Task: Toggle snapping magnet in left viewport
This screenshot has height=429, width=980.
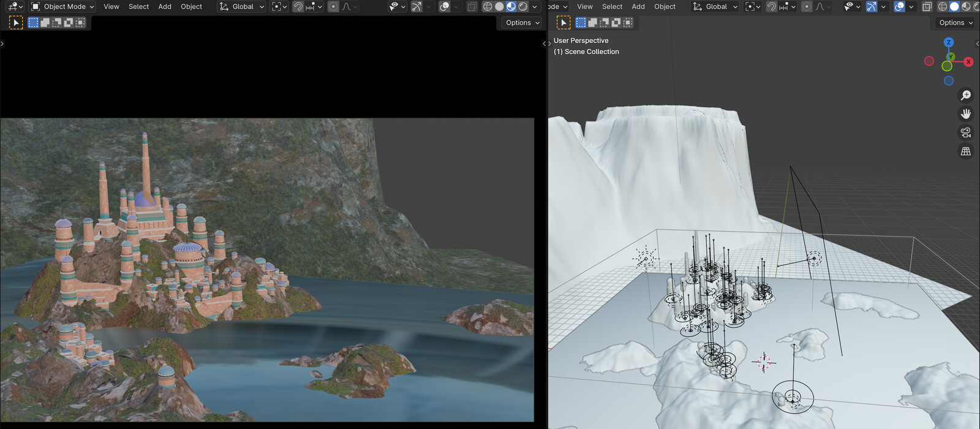Action: tap(298, 7)
